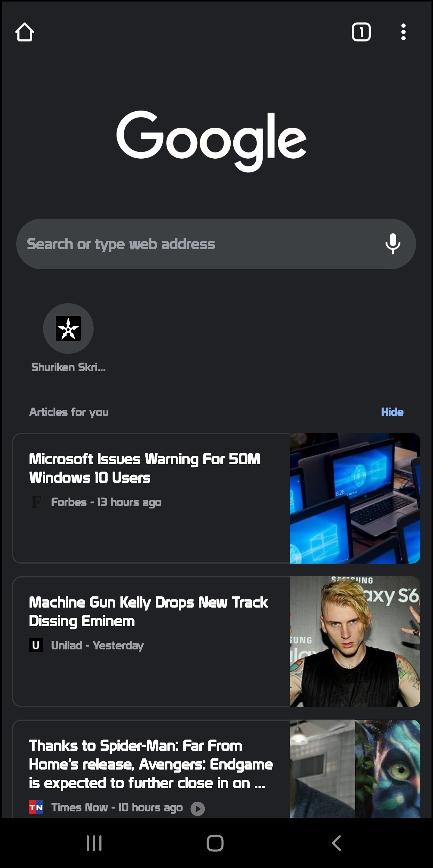Screen dimensions: 433x868
Task: Open the tab switcher showing 1 tab
Action: pyautogui.click(x=361, y=32)
